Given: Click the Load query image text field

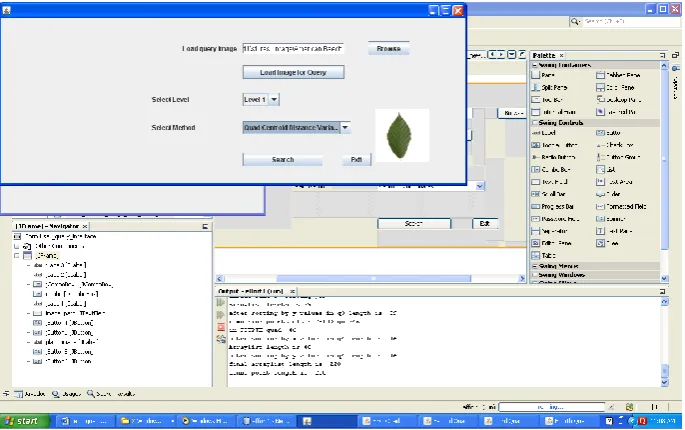Looking at the screenshot, I should [293, 49].
